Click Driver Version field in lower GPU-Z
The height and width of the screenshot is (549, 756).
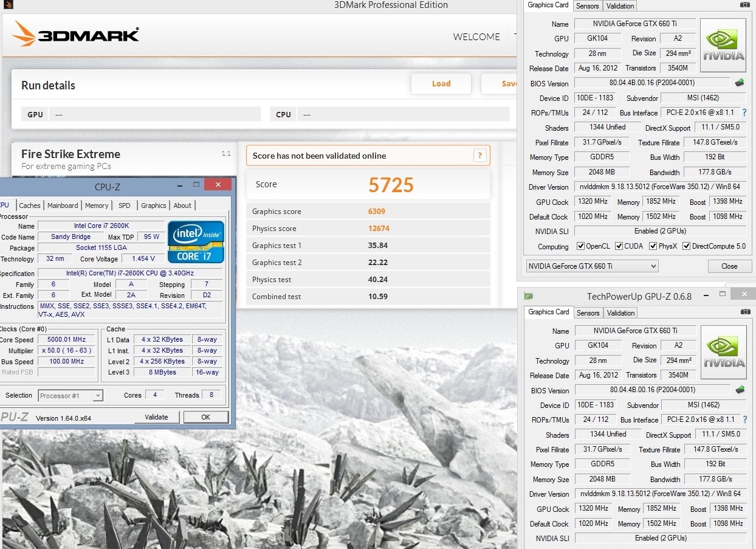pos(660,494)
